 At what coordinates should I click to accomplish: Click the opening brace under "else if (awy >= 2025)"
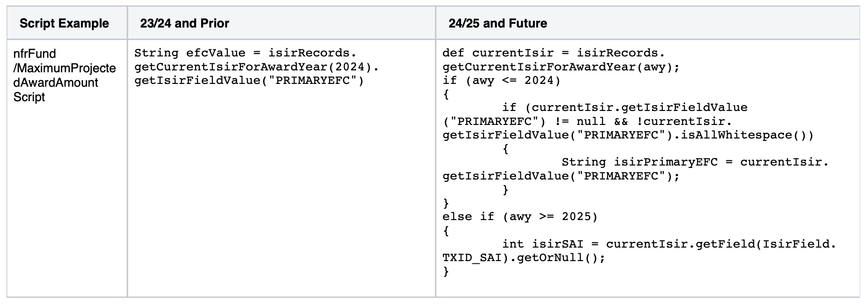click(x=446, y=230)
